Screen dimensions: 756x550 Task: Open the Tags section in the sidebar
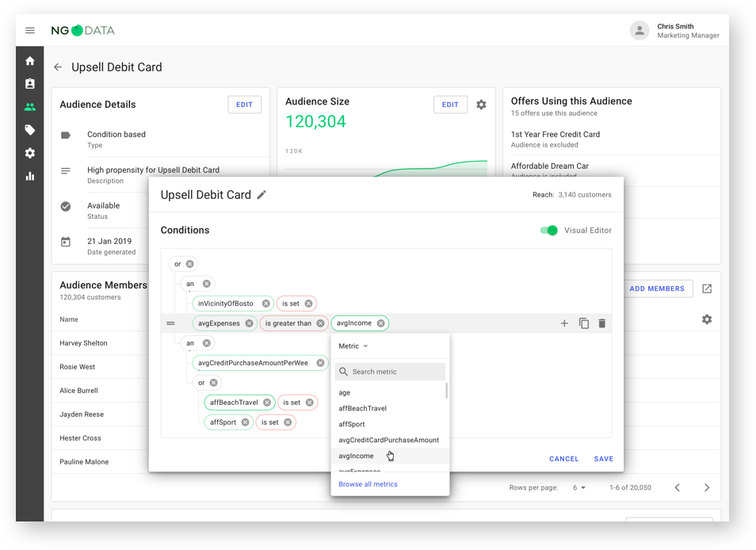point(29,129)
